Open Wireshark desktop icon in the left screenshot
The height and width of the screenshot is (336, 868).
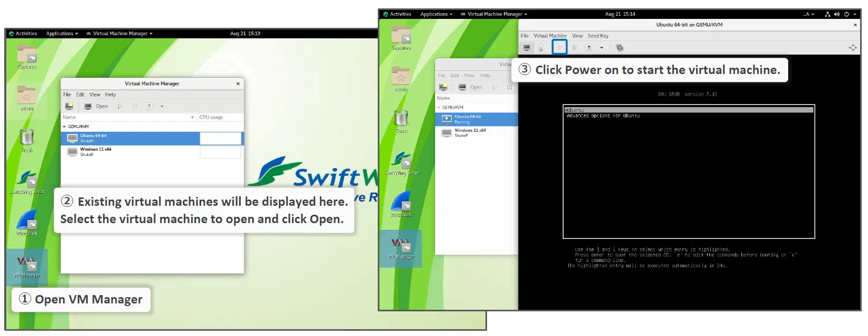(x=27, y=223)
